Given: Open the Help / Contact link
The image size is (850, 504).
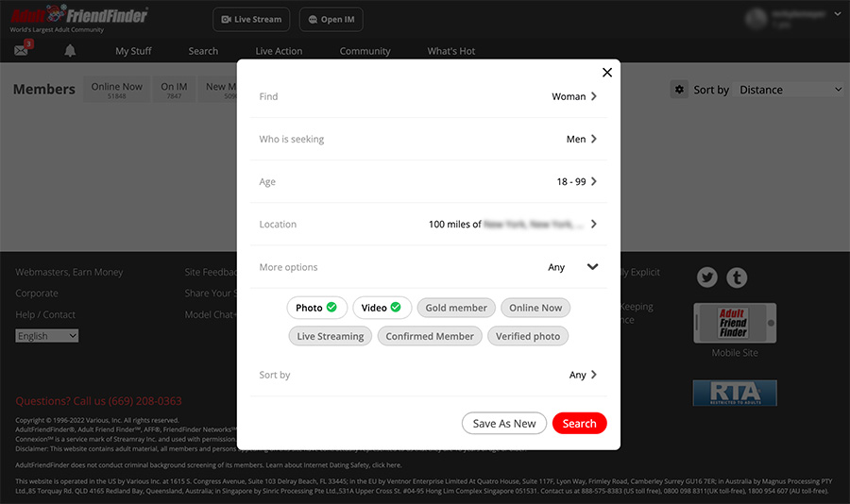Looking at the screenshot, I should [45, 314].
